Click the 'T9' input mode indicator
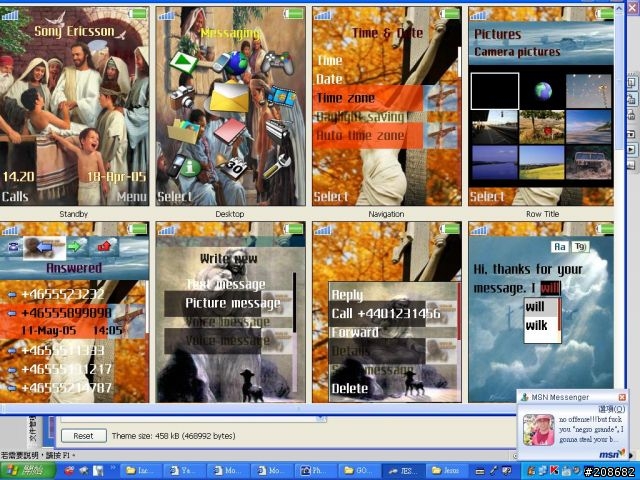This screenshot has height=480, width=640. [580, 247]
